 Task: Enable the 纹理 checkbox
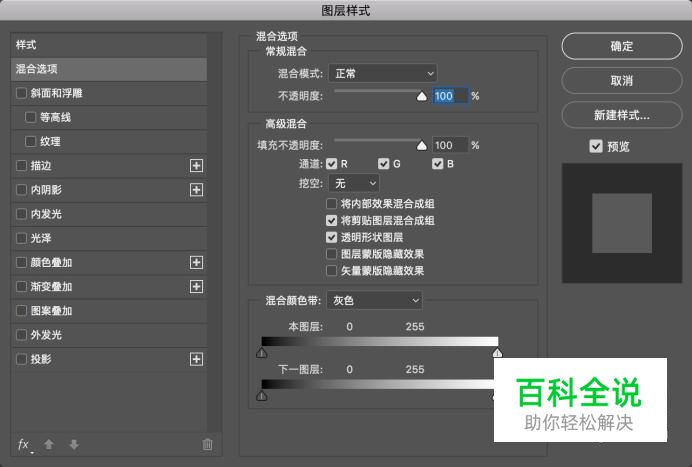point(30,142)
